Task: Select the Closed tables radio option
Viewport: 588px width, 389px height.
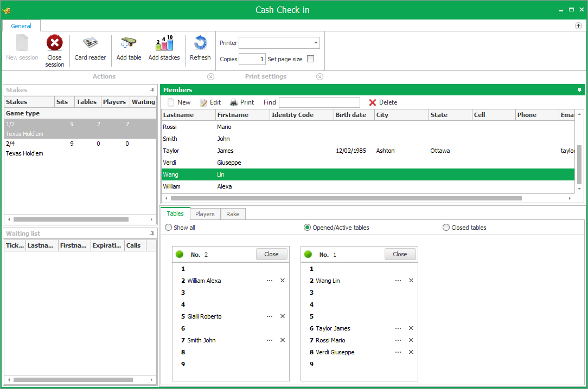Action: coord(446,227)
